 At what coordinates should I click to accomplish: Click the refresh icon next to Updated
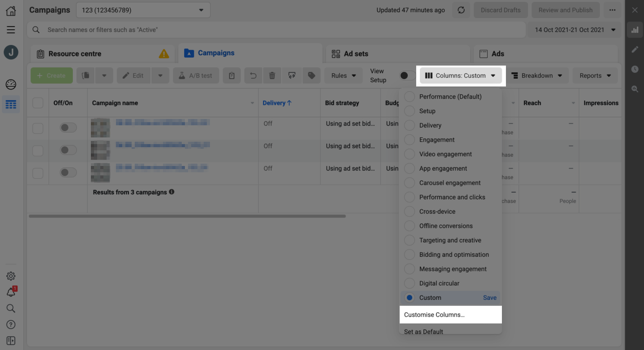point(461,10)
